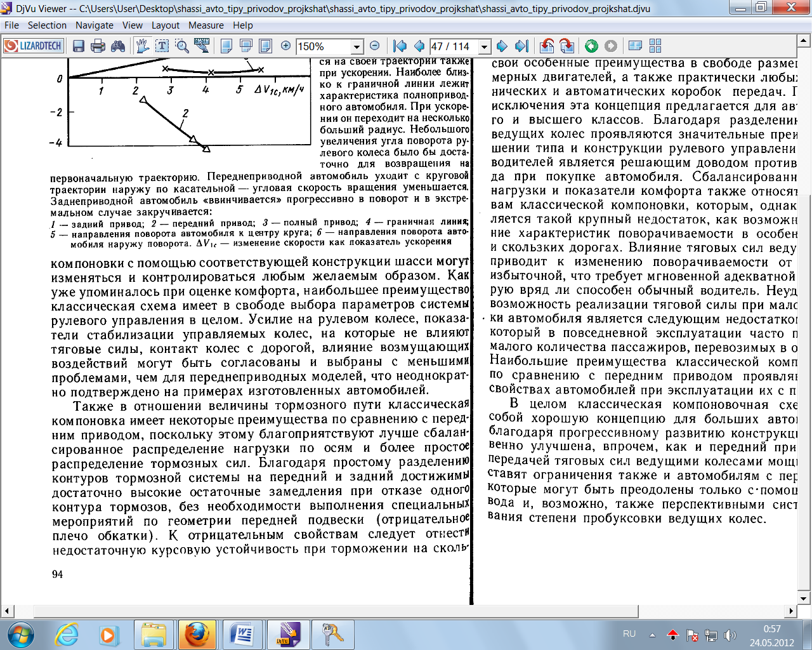The width and height of the screenshot is (812, 650).
Task: Show page thumbnails grid icon
Action: tap(655, 46)
